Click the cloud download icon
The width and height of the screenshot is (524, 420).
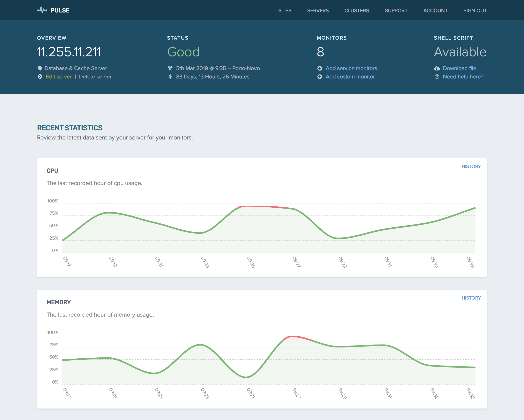(437, 68)
